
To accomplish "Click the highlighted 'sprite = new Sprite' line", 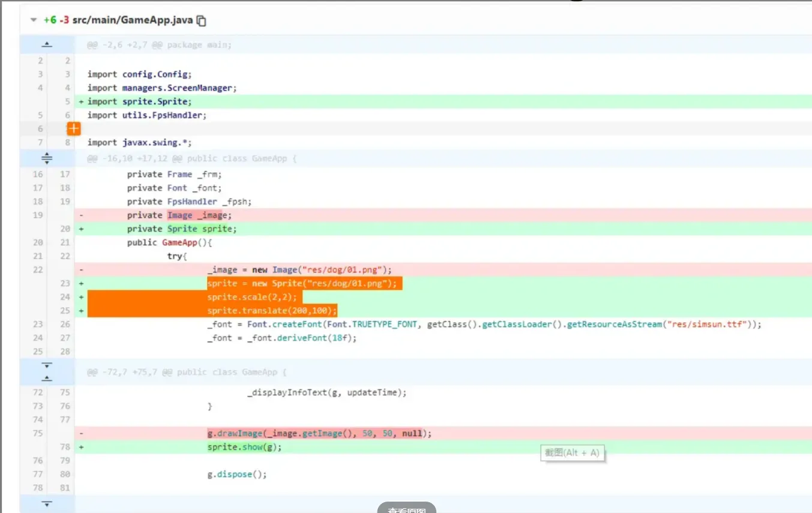I will pos(302,283).
